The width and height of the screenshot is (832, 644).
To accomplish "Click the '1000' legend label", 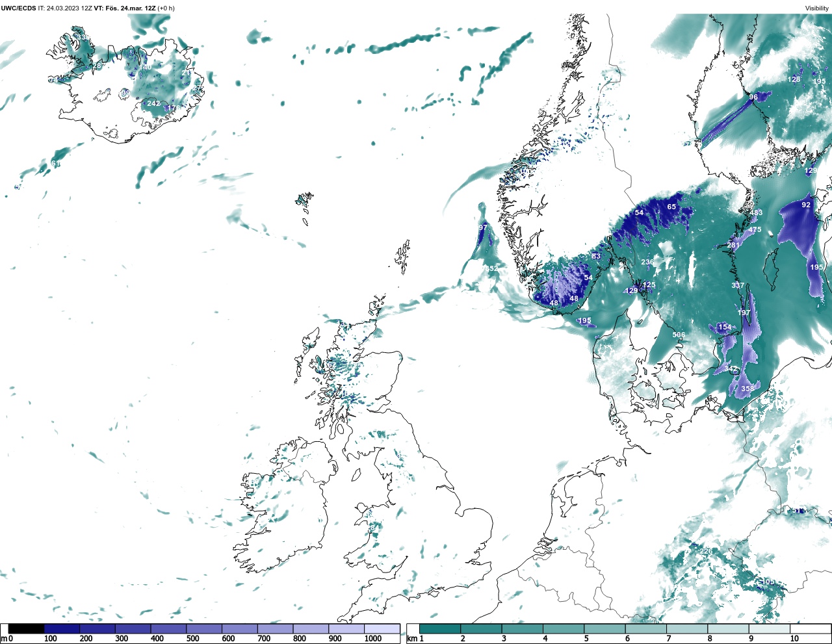I will tap(373, 639).
